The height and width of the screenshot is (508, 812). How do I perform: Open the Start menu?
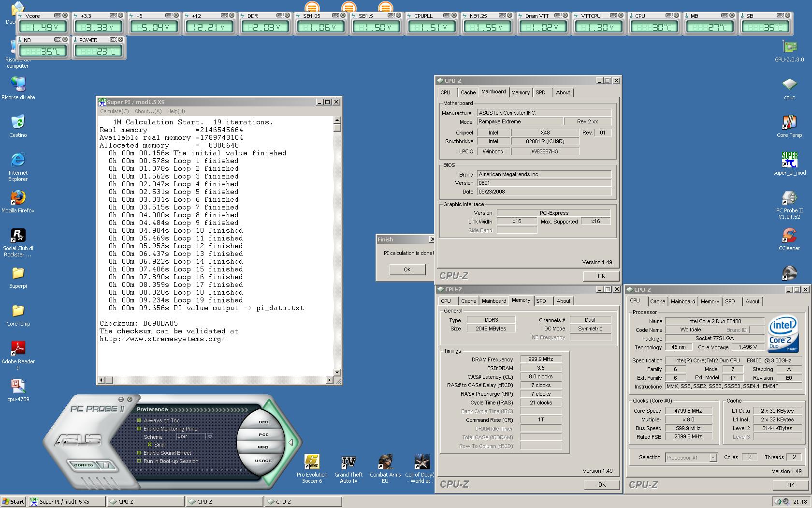pos(14,502)
